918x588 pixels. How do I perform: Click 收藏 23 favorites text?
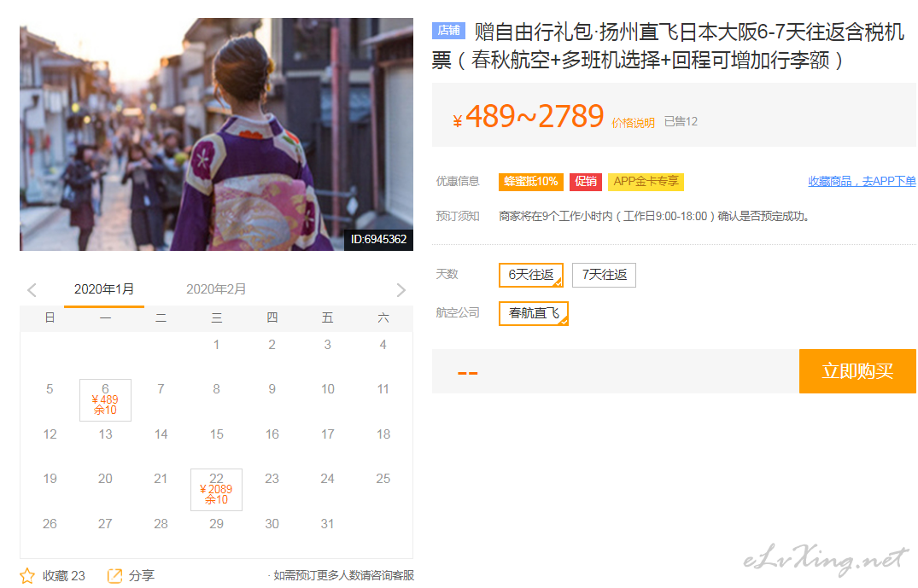tap(64, 576)
